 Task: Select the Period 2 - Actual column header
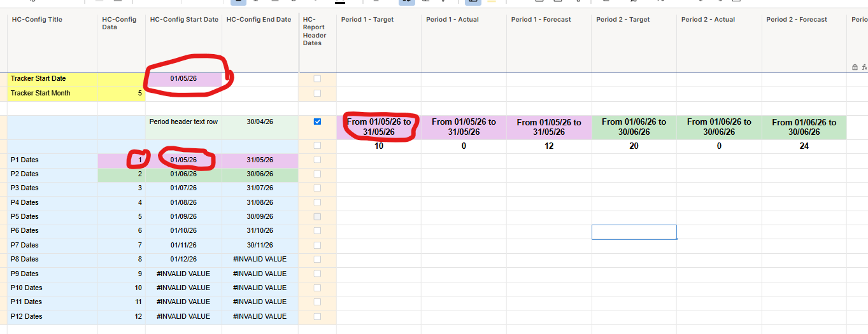pos(719,43)
